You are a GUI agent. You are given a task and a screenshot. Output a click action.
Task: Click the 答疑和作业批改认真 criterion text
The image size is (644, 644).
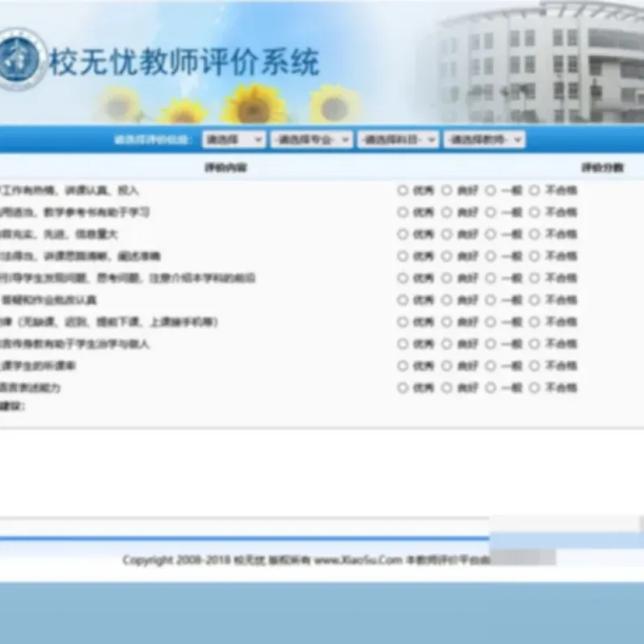48,300
